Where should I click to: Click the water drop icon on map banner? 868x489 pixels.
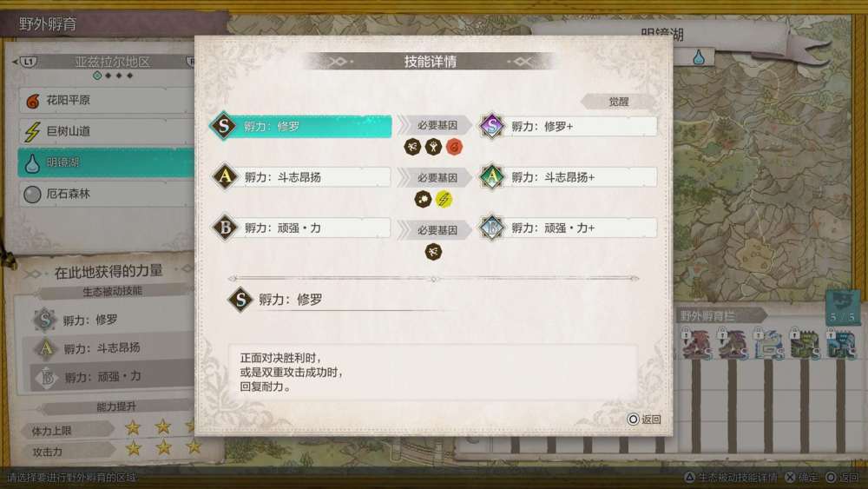(x=699, y=56)
